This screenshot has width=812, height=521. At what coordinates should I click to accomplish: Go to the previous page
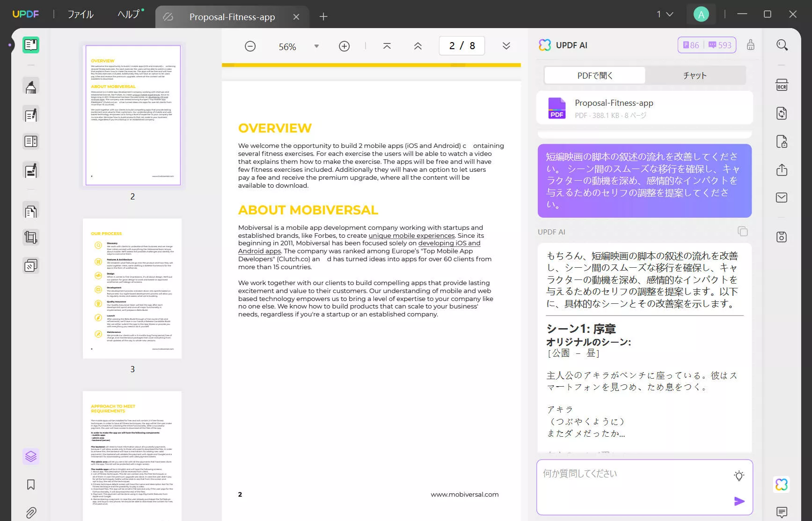coord(418,46)
